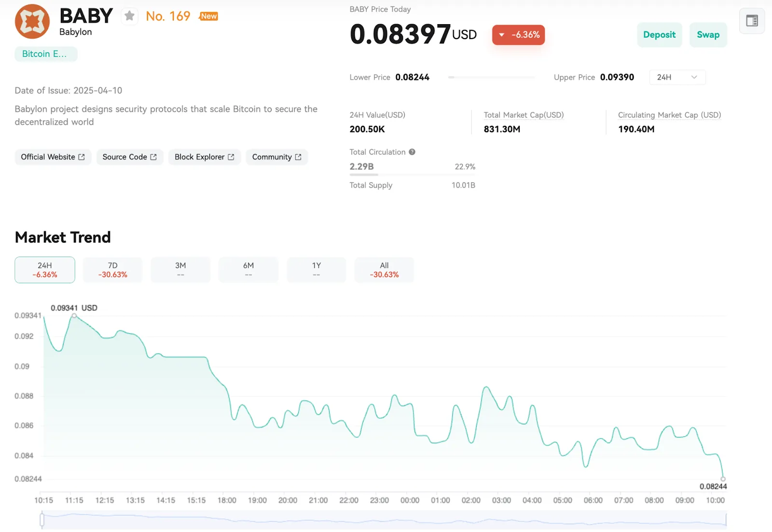This screenshot has width=772, height=532.
Task: Select the 3M market trend tab
Action: coord(180,270)
